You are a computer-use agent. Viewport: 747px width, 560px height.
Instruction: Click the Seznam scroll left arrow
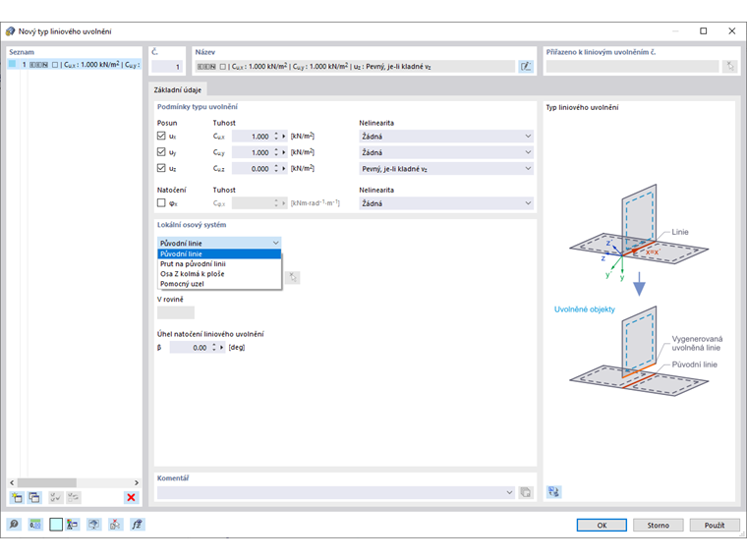pyautogui.click(x=12, y=482)
